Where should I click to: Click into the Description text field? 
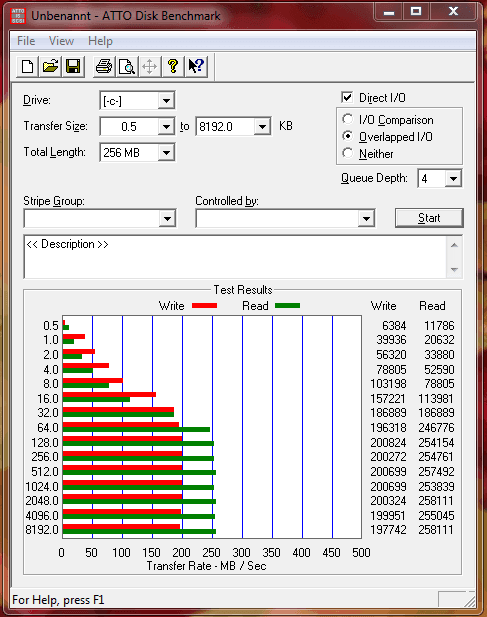coord(235,257)
